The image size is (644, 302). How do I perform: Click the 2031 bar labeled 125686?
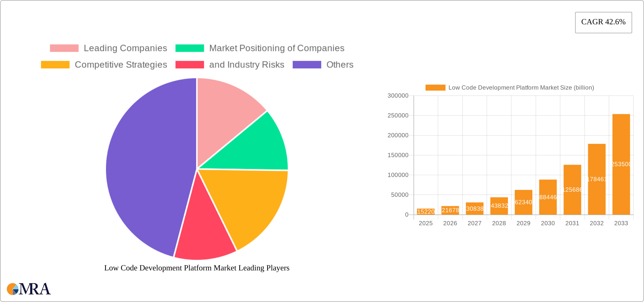pos(572,190)
